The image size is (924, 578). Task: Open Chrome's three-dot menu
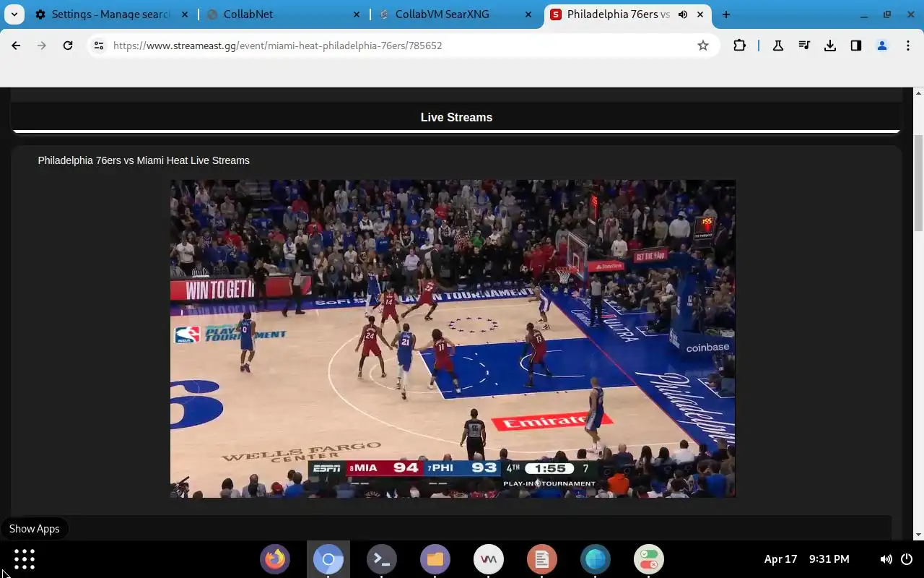pos(908,46)
